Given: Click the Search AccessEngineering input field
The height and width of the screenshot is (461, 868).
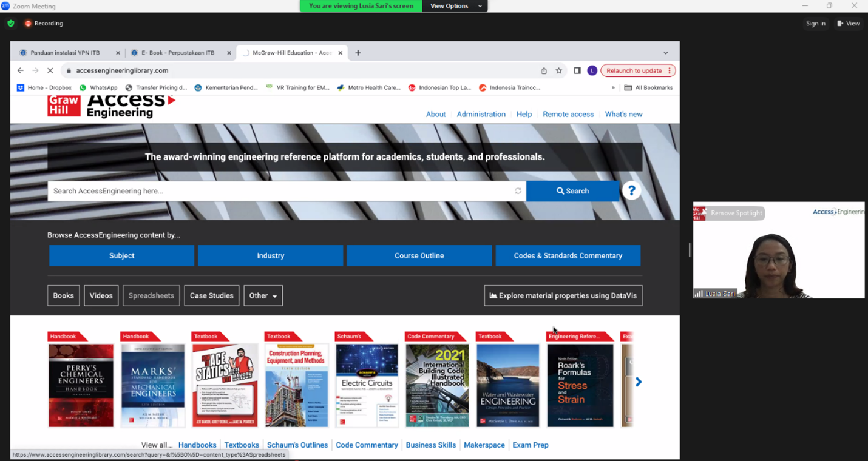Looking at the screenshot, I should tap(279, 191).
